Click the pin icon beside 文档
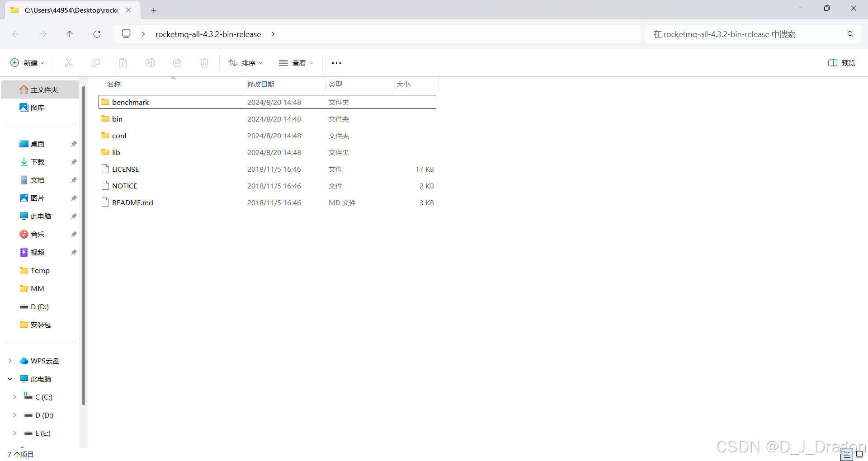The image size is (868, 461). (74, 180)
